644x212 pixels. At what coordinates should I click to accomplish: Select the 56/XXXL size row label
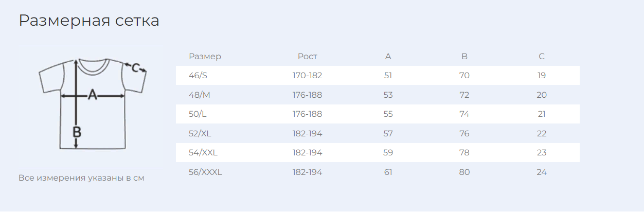[x=205, y=172]
